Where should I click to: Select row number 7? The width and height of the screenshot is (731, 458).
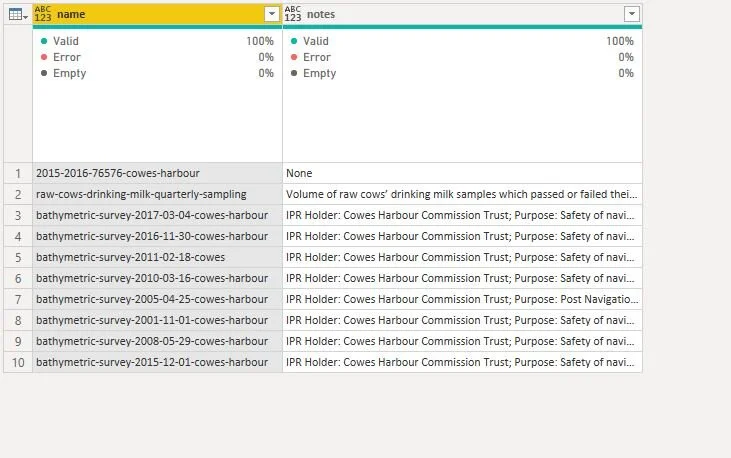pyautogui.click(x=18, y=299)
